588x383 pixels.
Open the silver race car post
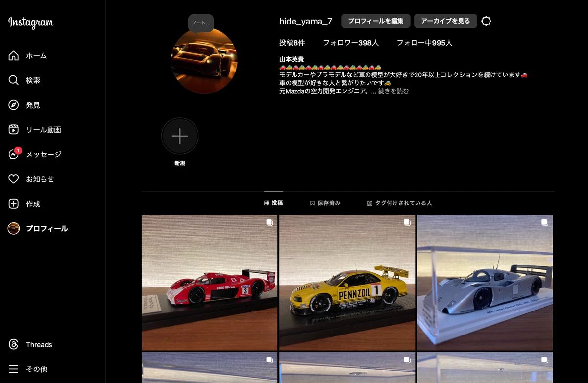(485, 283)
